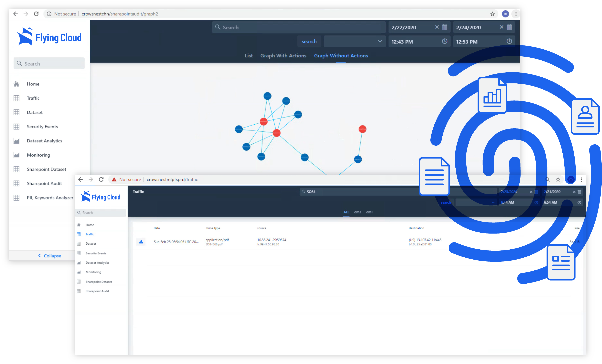Click the Not secure warning in traffic window
The height and width of the screenshot is (364, 602).
(x=126, y=180)
